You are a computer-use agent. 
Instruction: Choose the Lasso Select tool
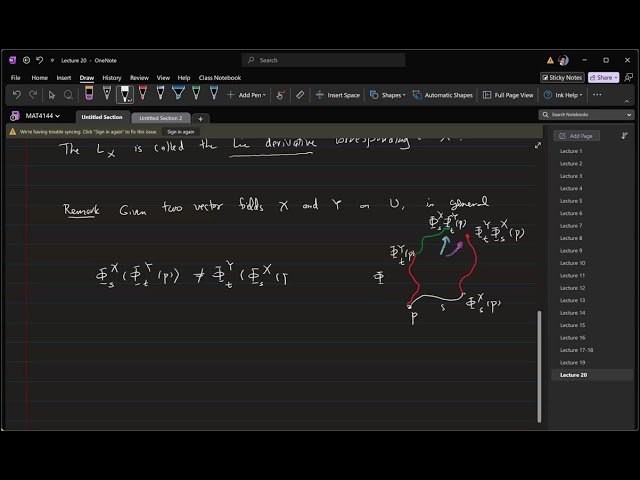[69, 95]
